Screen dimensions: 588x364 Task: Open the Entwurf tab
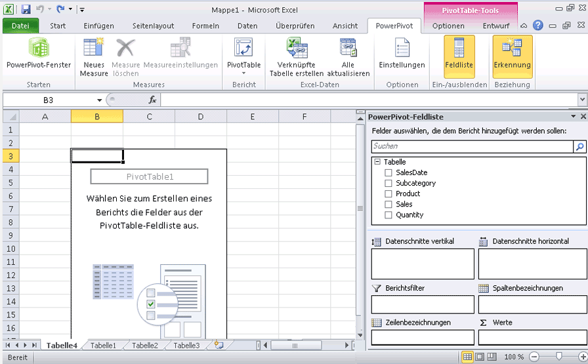495,26
